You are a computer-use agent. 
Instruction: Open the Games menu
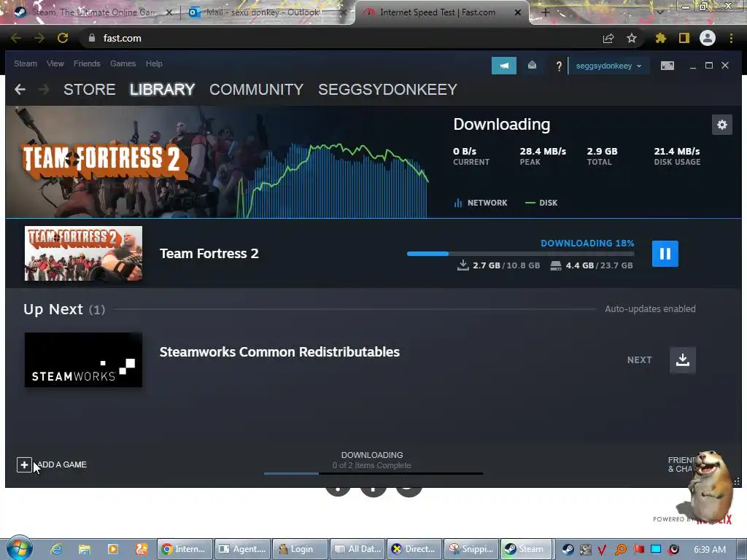(123, 63)
